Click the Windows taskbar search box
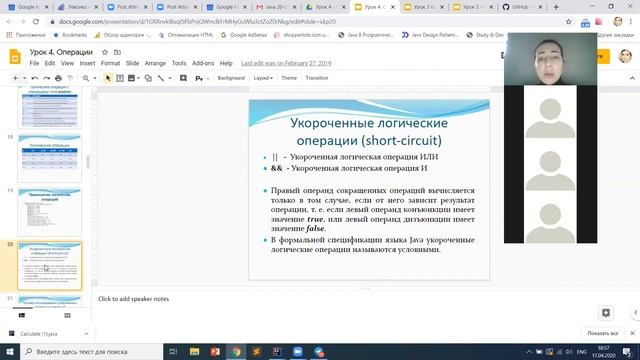The image size is (640, 360). [91, 351]
